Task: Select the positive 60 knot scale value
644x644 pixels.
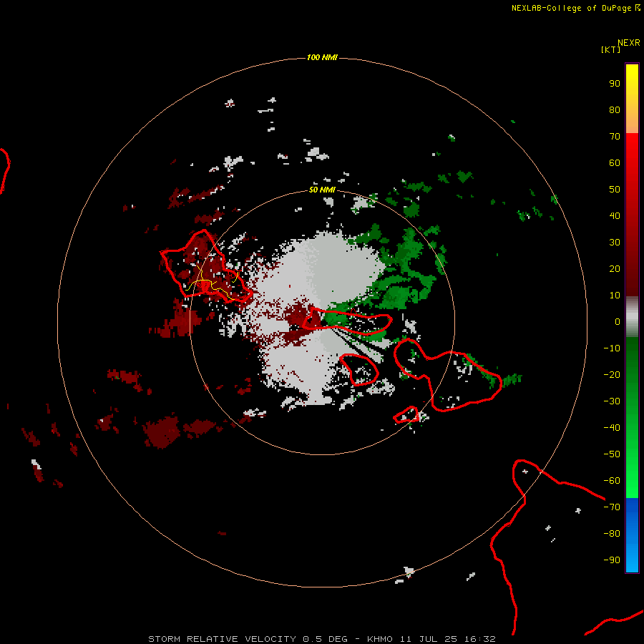Action: coord(615,163)
